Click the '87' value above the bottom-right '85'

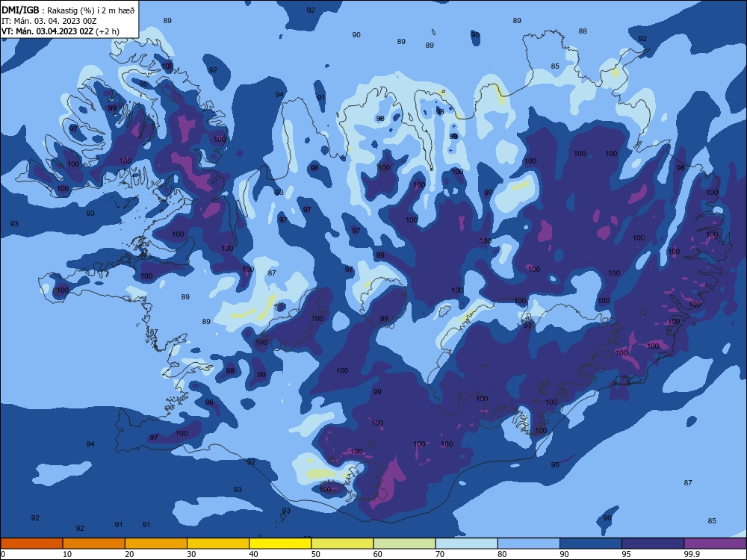(688, 483)
